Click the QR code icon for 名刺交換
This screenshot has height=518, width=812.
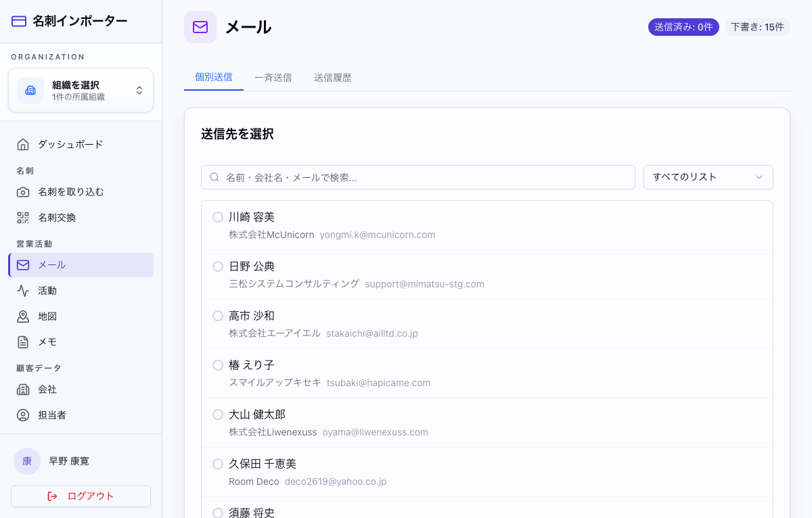click(23, 218)
